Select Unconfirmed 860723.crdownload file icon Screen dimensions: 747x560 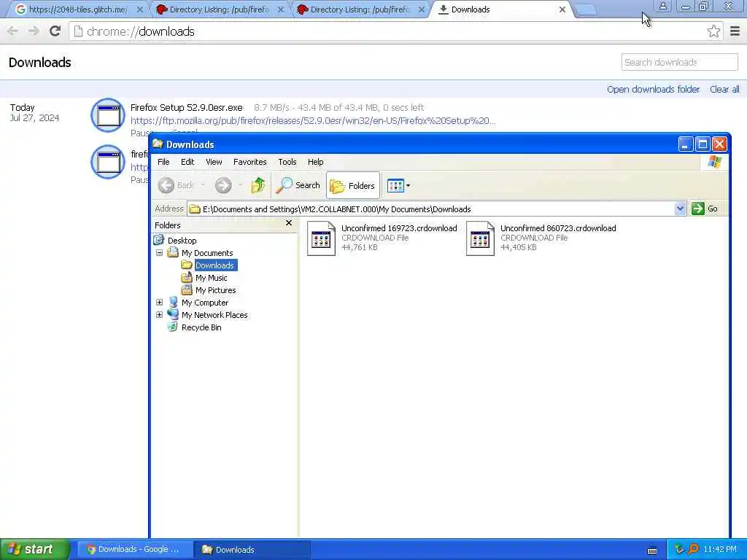(x=480, y=238)
